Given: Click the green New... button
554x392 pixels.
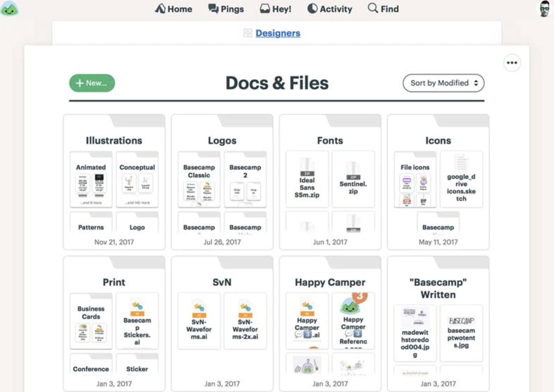Looking at the screenshot, I should pos(92,83).
